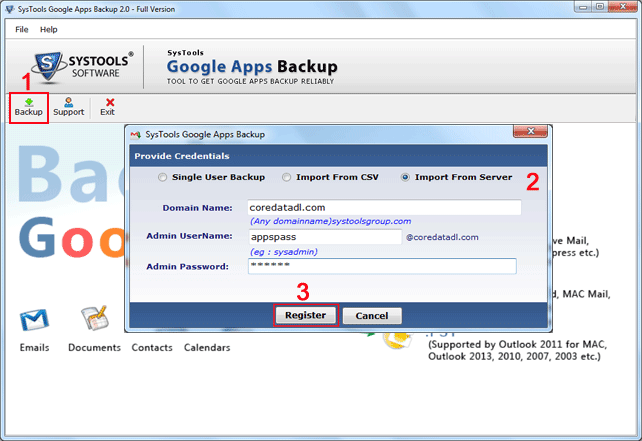Image resolution: width=642 pixels, height=441 pixels.
Task: Close the Provide Credentials dialog
Action: tap(531, 131)
